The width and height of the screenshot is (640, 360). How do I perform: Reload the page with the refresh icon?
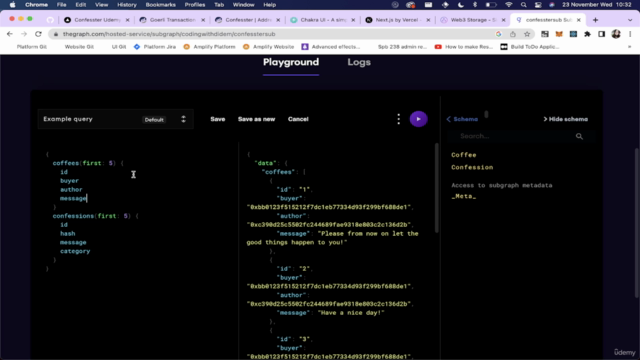point(38,34)
